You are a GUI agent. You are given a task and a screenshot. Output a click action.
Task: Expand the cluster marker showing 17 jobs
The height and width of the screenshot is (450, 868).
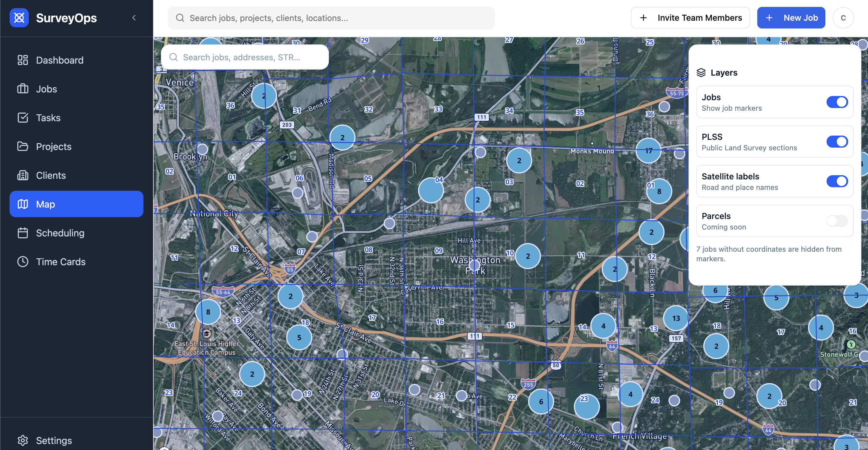pyautogui.click(x=648, y=151)
